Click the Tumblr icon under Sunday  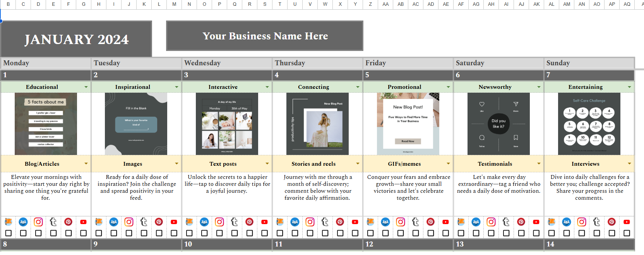(x=597, y=222)
